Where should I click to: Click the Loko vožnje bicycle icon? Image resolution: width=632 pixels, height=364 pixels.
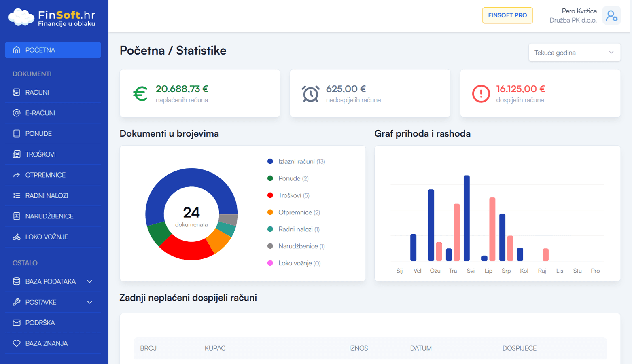(x=17, y=237)
